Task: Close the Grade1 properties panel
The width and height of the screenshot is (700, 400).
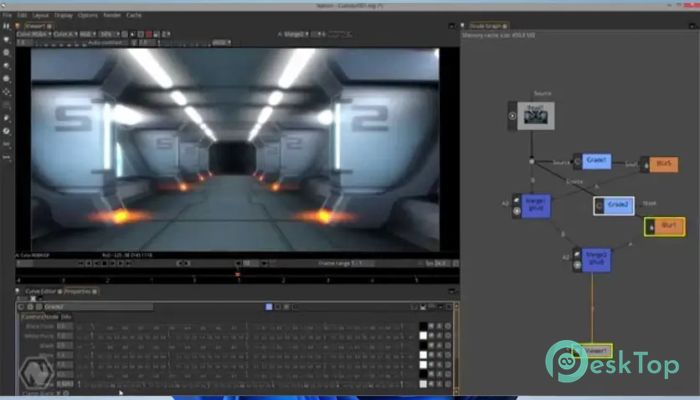Action: [x=449, y=307]
